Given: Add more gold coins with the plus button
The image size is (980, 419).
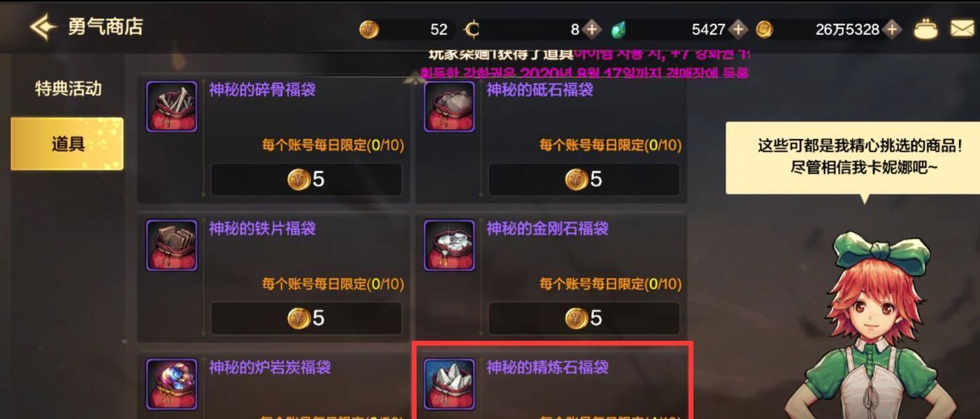Looking at the screenshot, I should (x=891, y=29).
